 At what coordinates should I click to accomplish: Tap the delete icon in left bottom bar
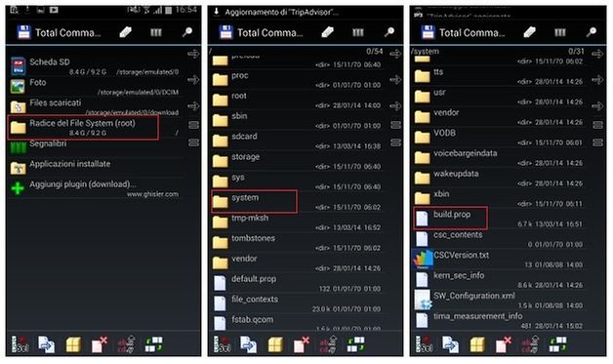tap(100, 344)
